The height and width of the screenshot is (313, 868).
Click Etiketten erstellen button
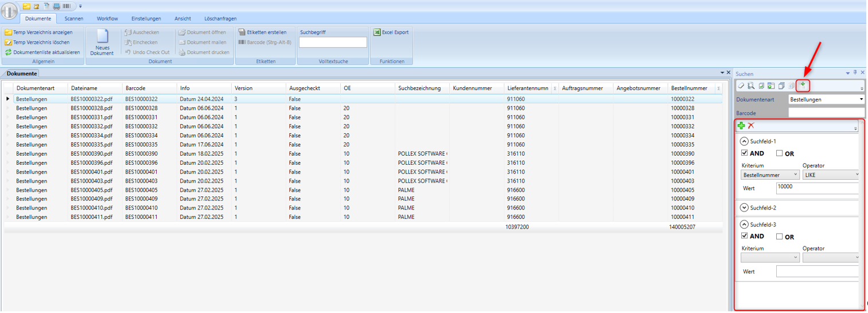pyautogui.click(x=262, y=32)
